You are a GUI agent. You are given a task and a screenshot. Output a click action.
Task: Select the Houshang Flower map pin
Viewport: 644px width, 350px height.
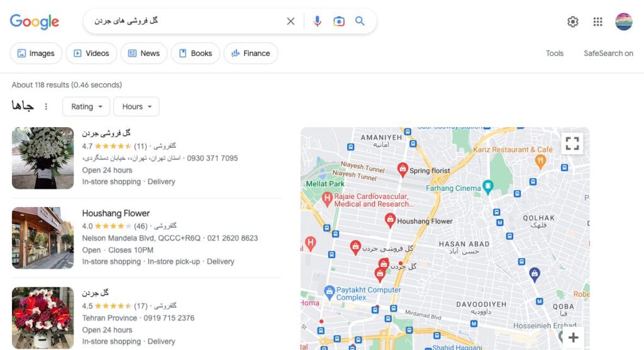click(x=390, y=220)
